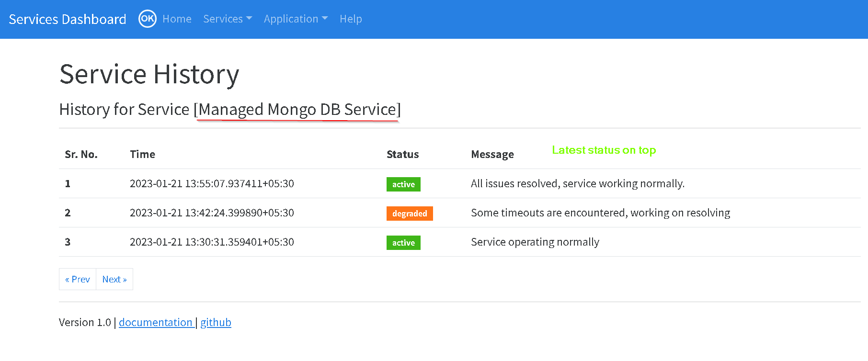The width and height of the screenshot is (868, 361).
Task: Click the 'Time' column header
Action: [142, 154]
